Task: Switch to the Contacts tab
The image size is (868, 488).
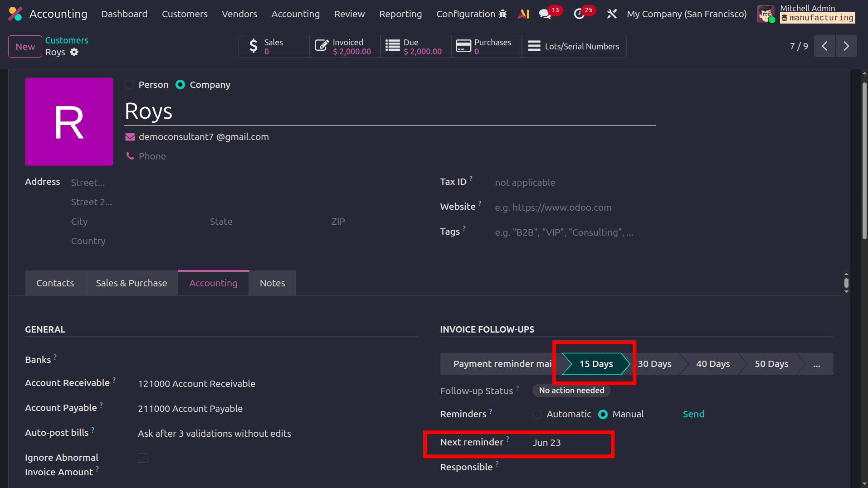Action: pos(55,283)
